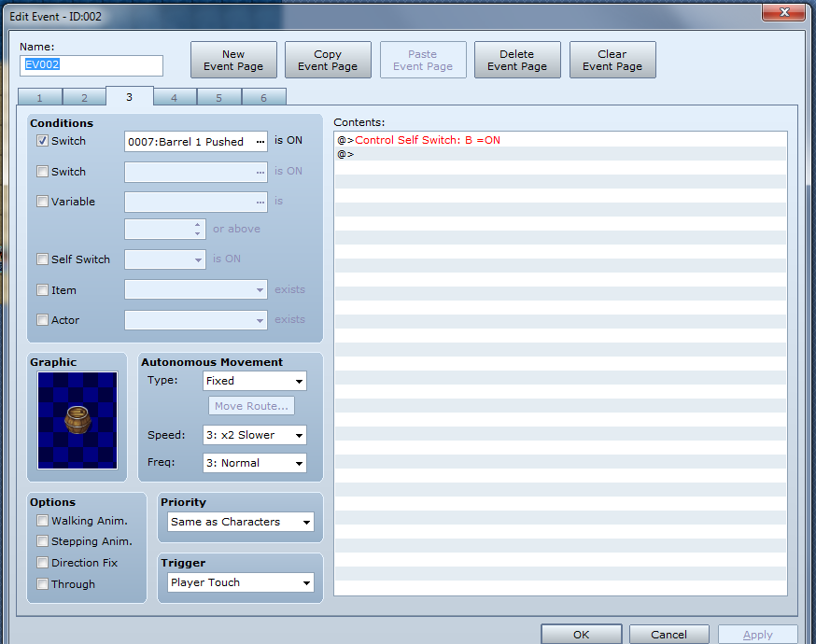This screenshot has width=816, height=644.
Task: Switch to event page tab 1
Action: (x=40, y=98)
